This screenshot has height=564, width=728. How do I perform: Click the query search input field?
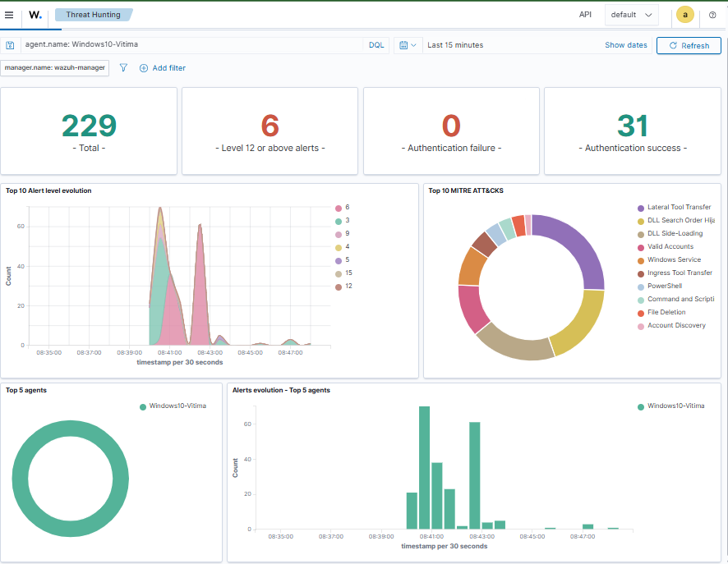point(192,45)
